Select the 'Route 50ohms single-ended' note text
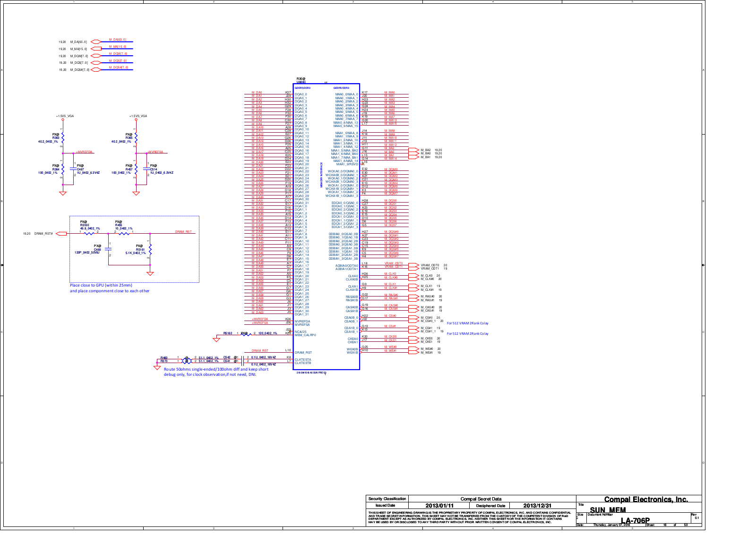756x534 pixels. pyautogui.click(x=216, y=369)
